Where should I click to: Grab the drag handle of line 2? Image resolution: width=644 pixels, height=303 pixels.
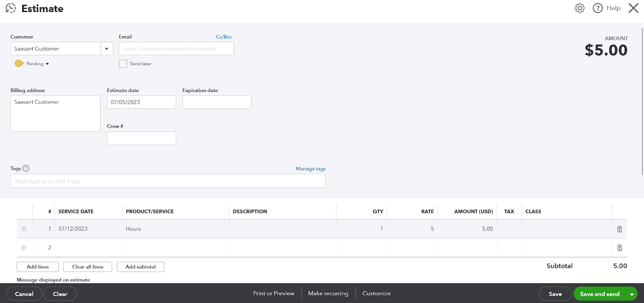pyautogui.click(x=24, y=248)
